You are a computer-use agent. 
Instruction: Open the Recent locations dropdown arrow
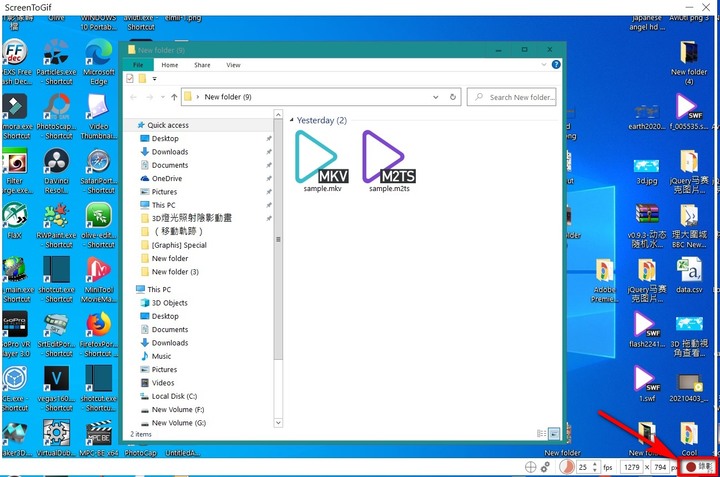coord(163,97)
